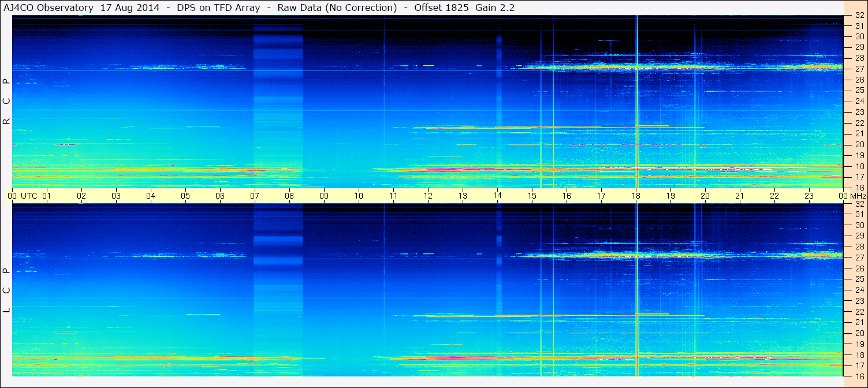868x388 pixels.
Task: Pick the 20 hour label on UTC axis
Action: click(705, 196)
